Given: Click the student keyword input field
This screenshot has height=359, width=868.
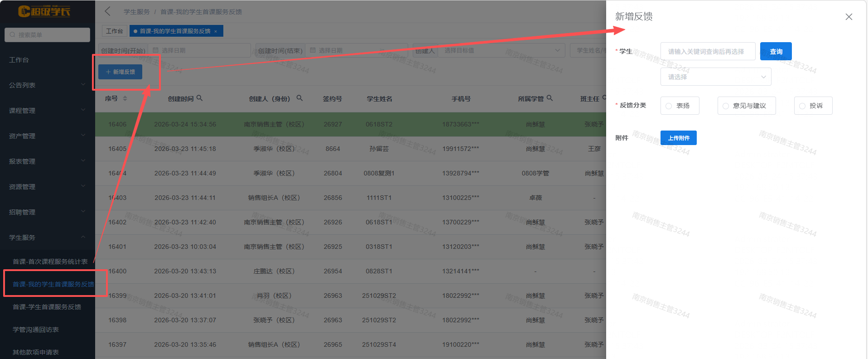Looking at the screenshot, I should pos(707,52).
